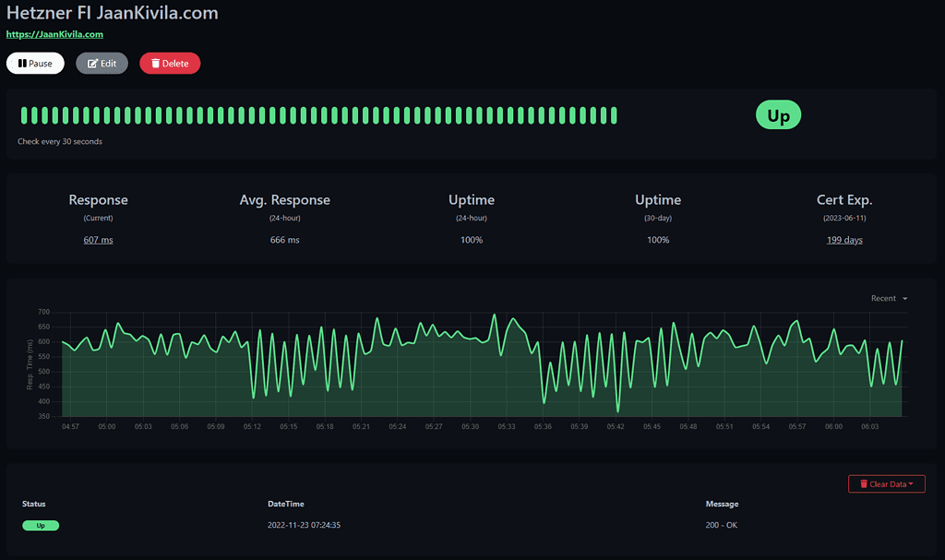Click the Hetzner FI JaanKivila.com title
Screen dimensions: 945x560
(x=112, y=13)
